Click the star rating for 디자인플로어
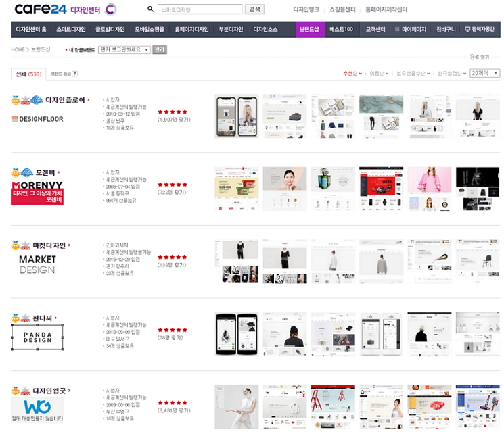The height and width of the screenshot is (438, 504). coord(173,112)
